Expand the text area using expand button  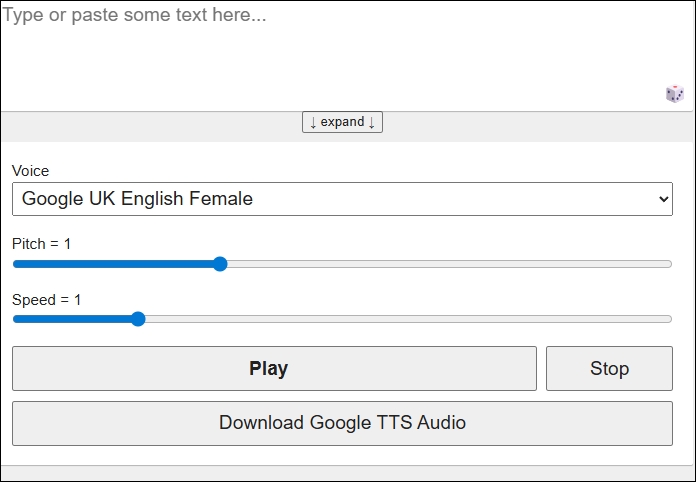342,122
